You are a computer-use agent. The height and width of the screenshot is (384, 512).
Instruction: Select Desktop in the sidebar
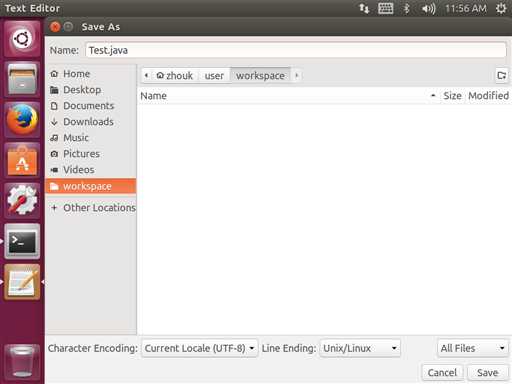pos(91,90)
